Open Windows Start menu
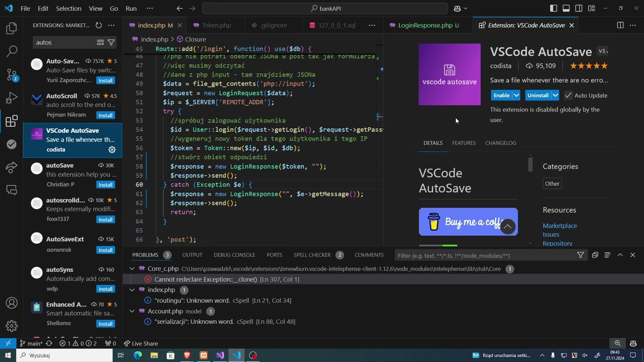The width and height of the screenshot is (644, 362). 8,355
